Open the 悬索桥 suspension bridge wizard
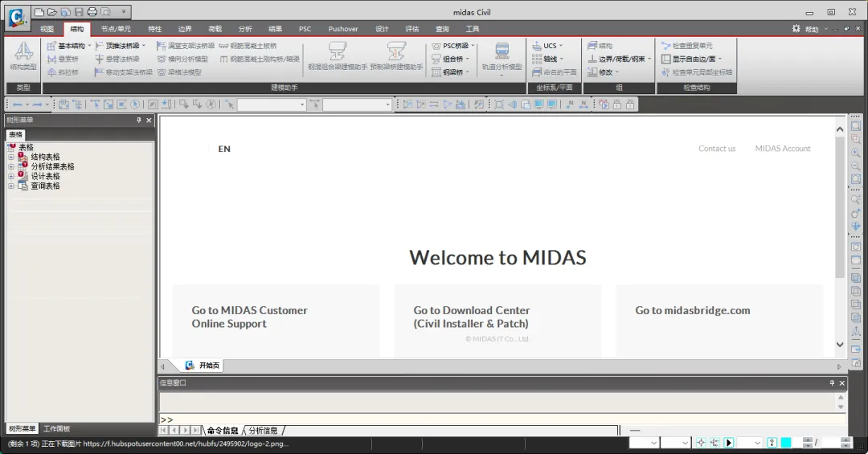868x454 pixels. click(x=63, y=59)
